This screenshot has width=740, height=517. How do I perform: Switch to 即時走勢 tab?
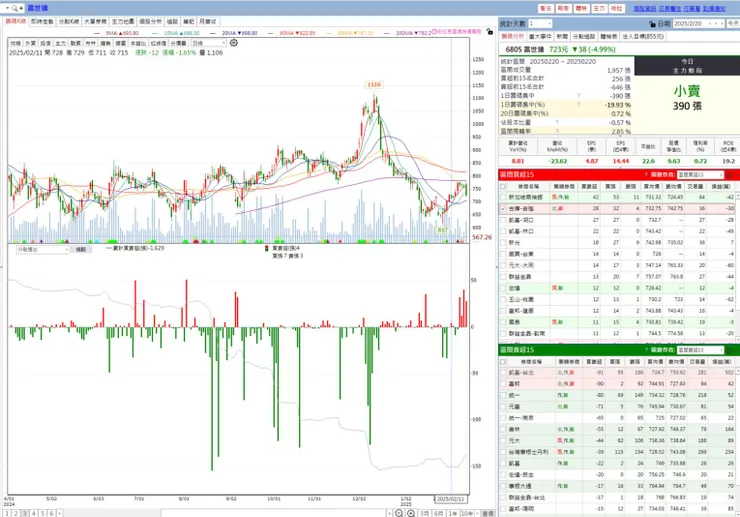[x=42, y=22]
